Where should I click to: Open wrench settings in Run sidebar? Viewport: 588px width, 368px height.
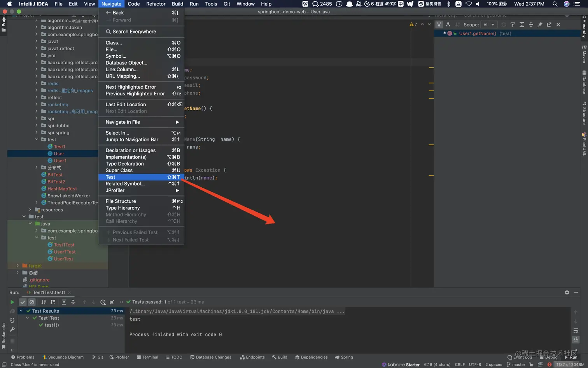pos(12,329)
